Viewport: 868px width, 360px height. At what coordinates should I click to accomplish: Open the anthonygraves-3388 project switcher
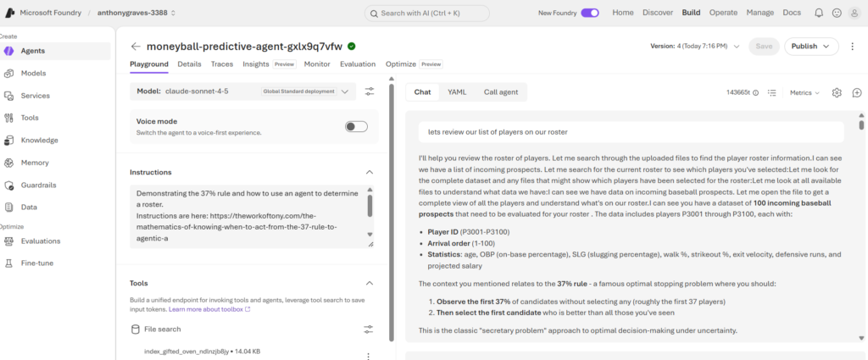click(x=136, y=13)
